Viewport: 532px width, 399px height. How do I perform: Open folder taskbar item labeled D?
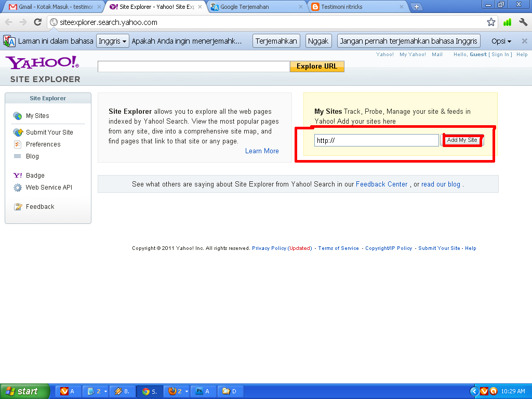pos(230,392)
